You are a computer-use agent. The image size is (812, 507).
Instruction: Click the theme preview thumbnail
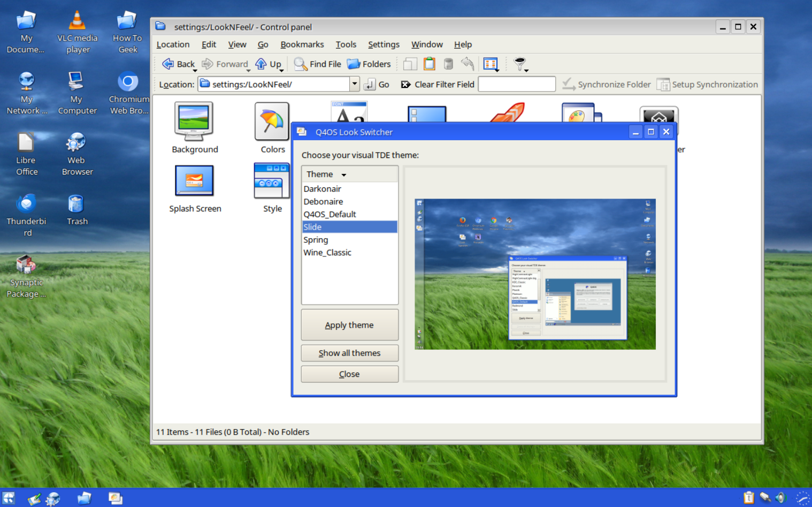click(x=535, y=274)
